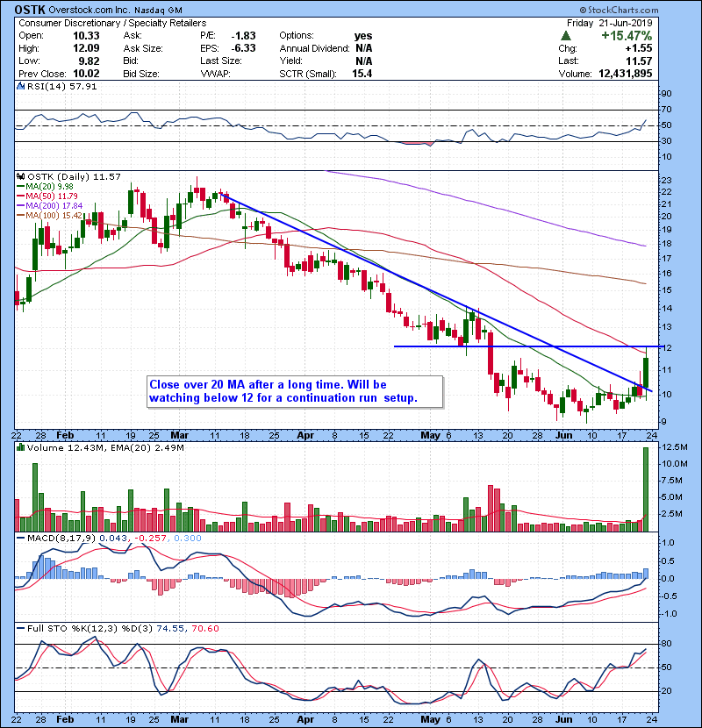Click the P/E value -1.83
This screenshot has width=702, height=728.
tap(243, 36)
